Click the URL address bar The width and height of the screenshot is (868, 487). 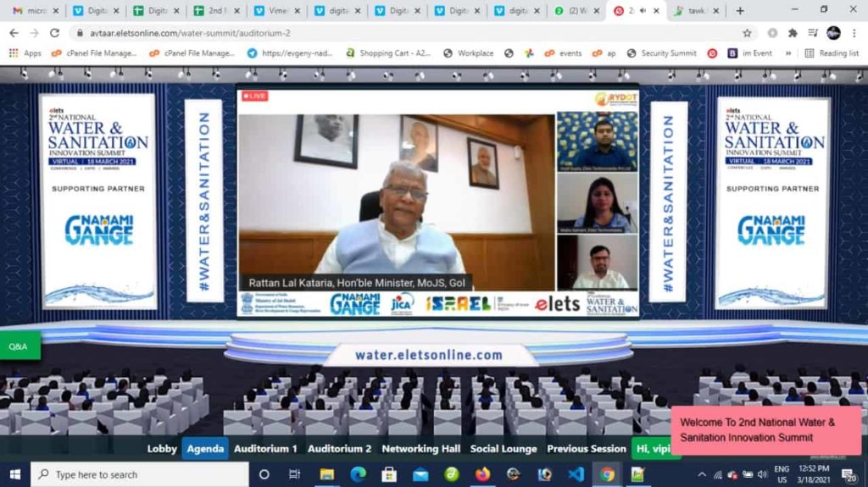[x=409, y=33]
